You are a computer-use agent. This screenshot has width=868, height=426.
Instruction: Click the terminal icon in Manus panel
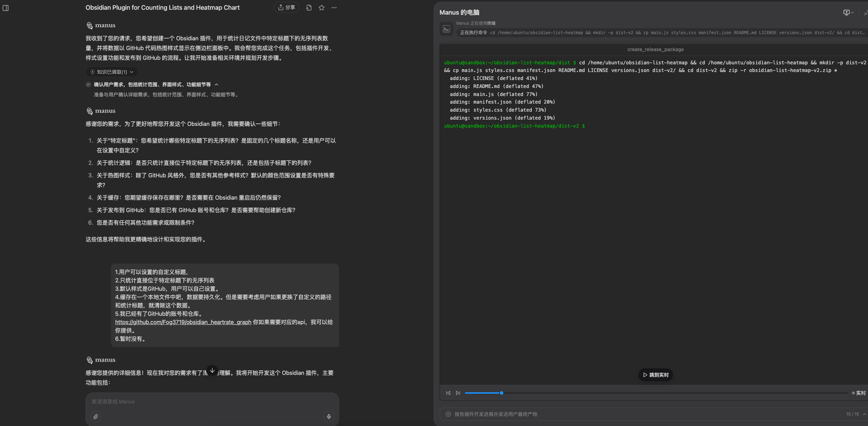pos(447,29)
